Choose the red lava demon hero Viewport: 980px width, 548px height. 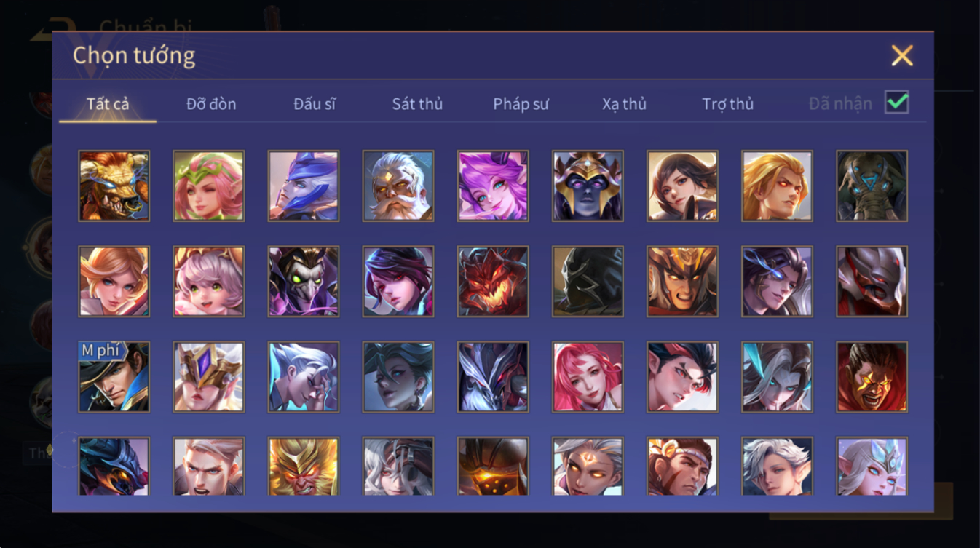click(x=493, y=281)
